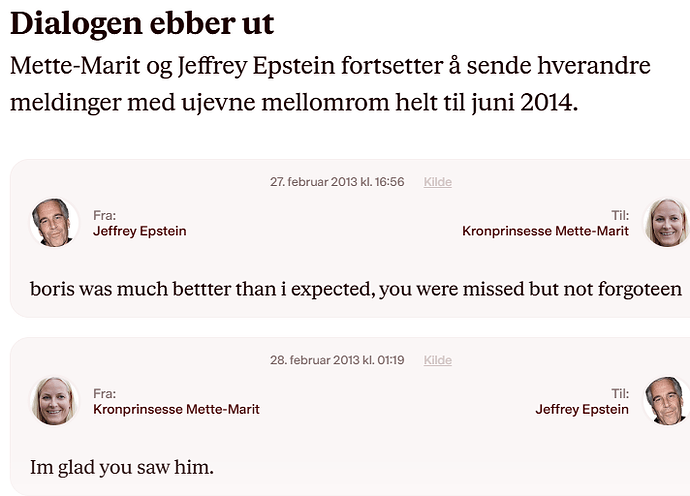Click recipient name 'Kronprinsesse Mette-Marit' in first message
The width and height of the screenshot is (690, 496).
point(545,231)
